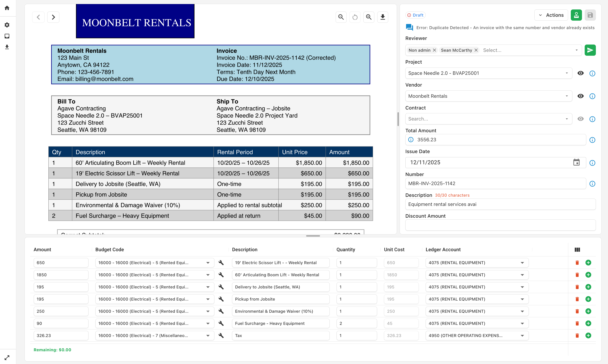Viewport: 608px width, 364px height.
Task: Toggle the Vendor eye visibility icon
Action: coord(580,96)
